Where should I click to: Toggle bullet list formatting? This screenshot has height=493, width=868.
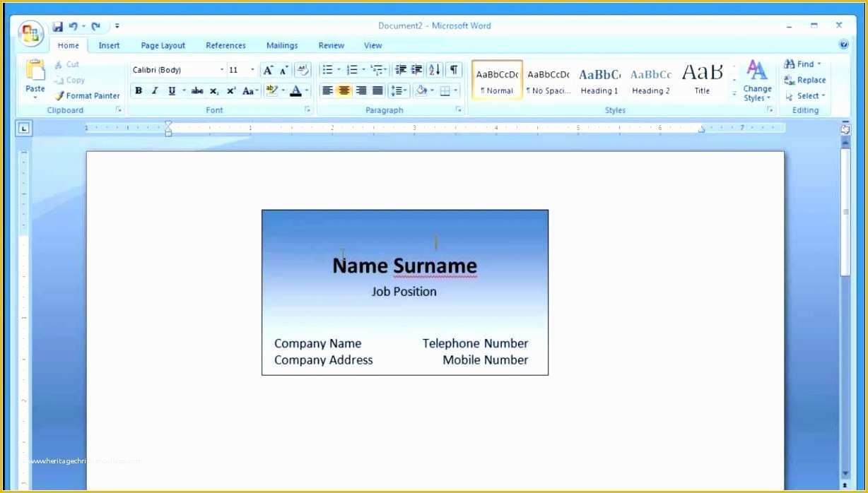coord(328,69)
